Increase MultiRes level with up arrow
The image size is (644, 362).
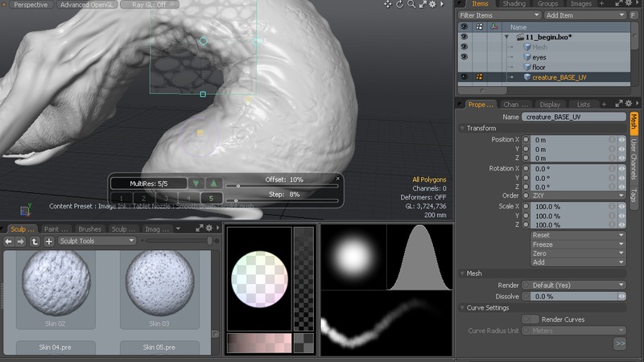(213, 183)
